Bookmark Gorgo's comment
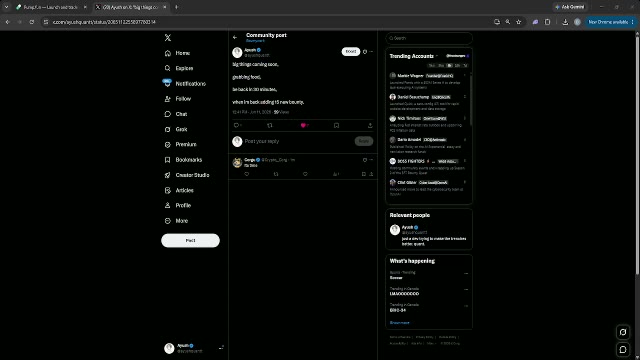Screen dimensions: 640x360 364,174
